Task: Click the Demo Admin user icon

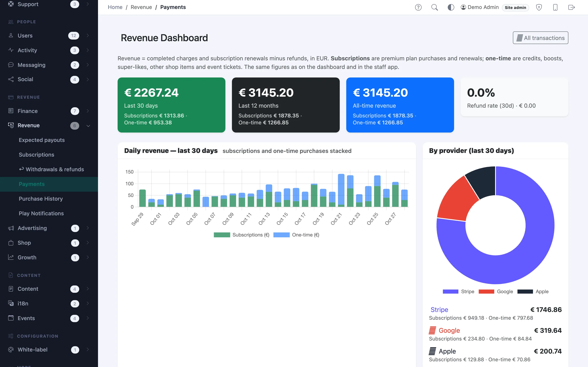Action: (463, 7)
